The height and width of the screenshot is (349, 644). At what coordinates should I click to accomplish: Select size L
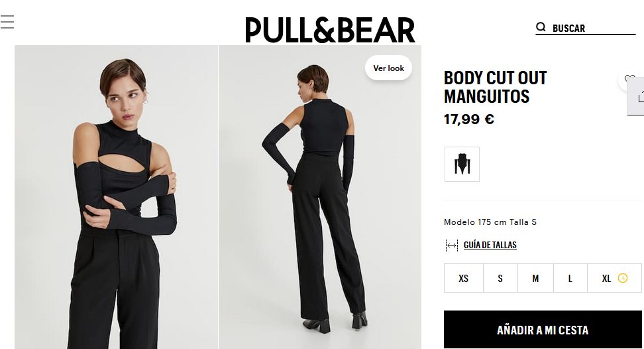570,278
